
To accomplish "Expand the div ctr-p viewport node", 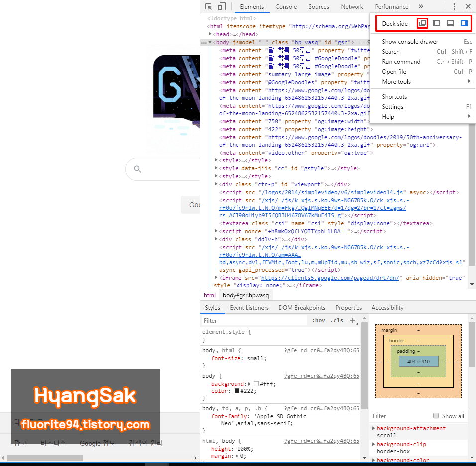I will (216, 184).
